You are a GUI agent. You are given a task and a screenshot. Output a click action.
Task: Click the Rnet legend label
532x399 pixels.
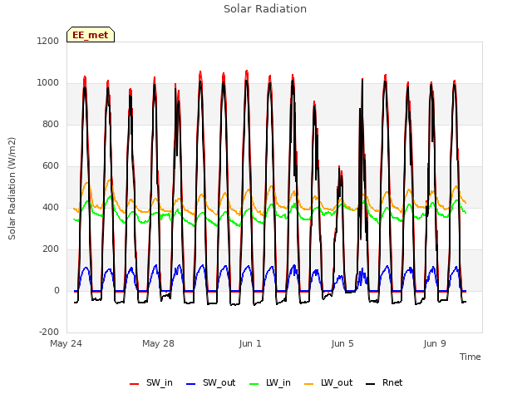point(392,382)
